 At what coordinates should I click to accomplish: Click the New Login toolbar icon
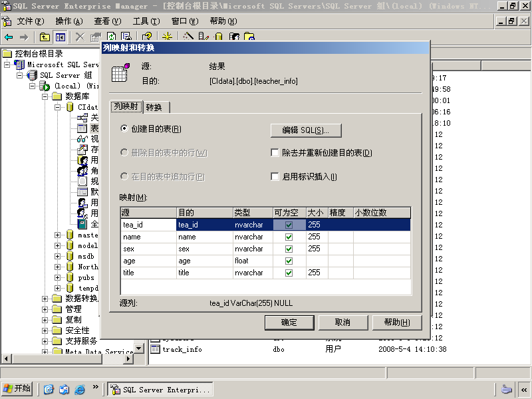(x=234, y=37)
